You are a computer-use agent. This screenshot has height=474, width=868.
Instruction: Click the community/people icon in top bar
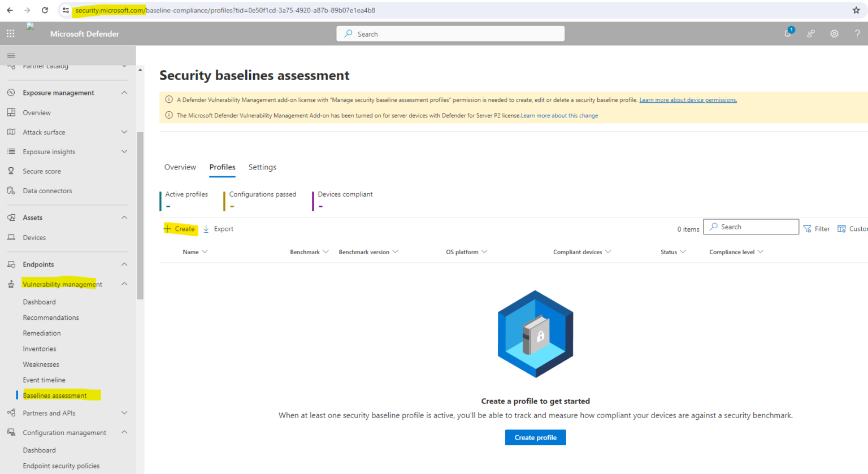(810, 34)
